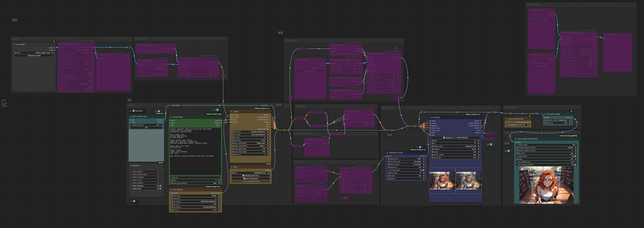Toggle save_workflow_json in Save Image node
The image size is (644, 228).
point(575,162)
